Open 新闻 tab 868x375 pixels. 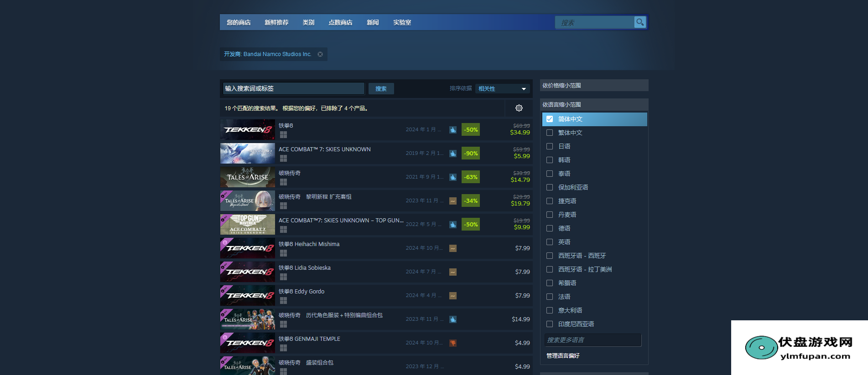[x=373, y=22]
